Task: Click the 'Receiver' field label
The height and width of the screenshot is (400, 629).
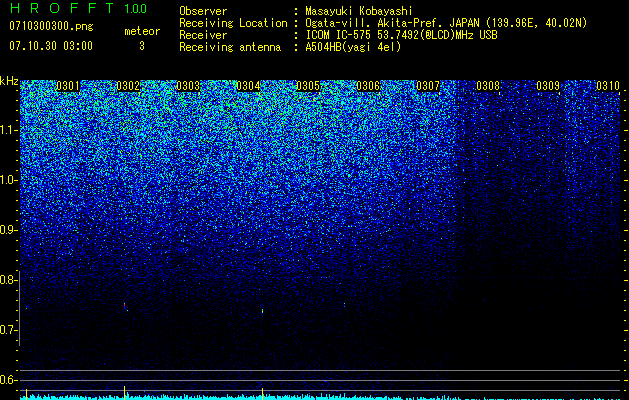Action: point(203,35)
